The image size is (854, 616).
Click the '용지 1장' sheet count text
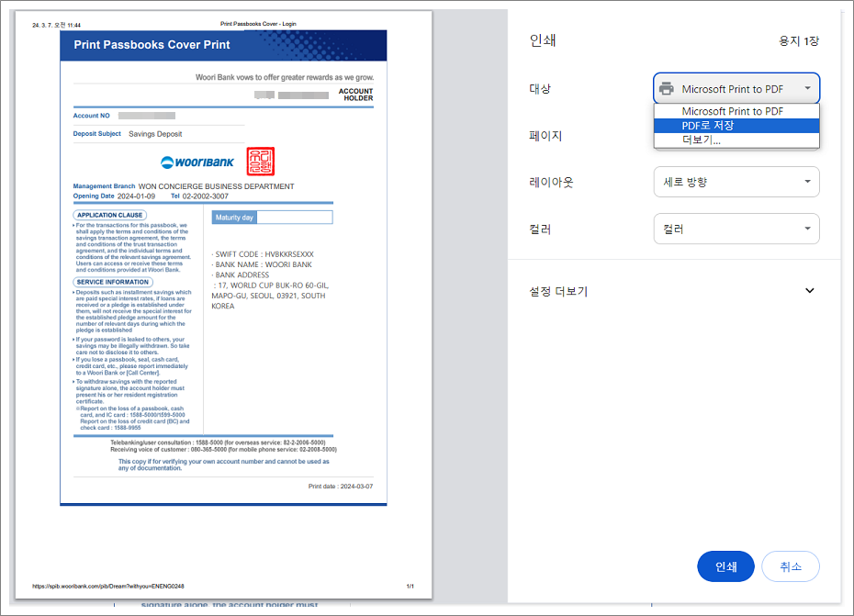coord(799,40)
